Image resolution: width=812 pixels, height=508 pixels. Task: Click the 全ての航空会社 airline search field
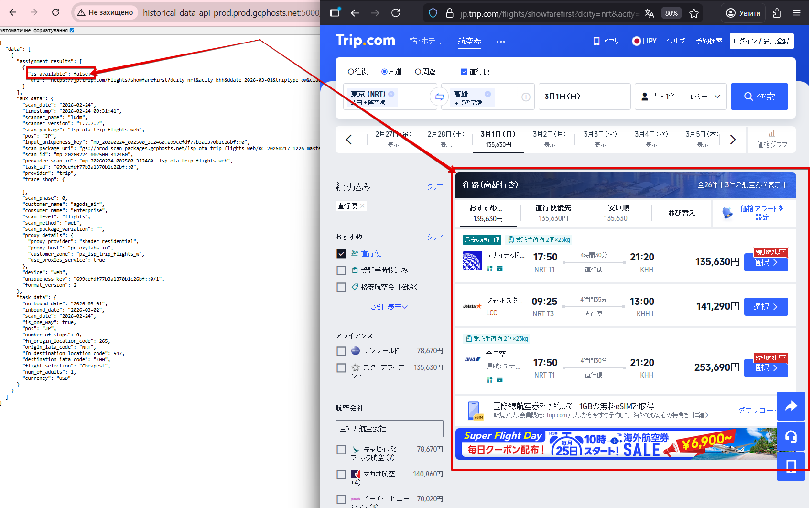(390, 429)
